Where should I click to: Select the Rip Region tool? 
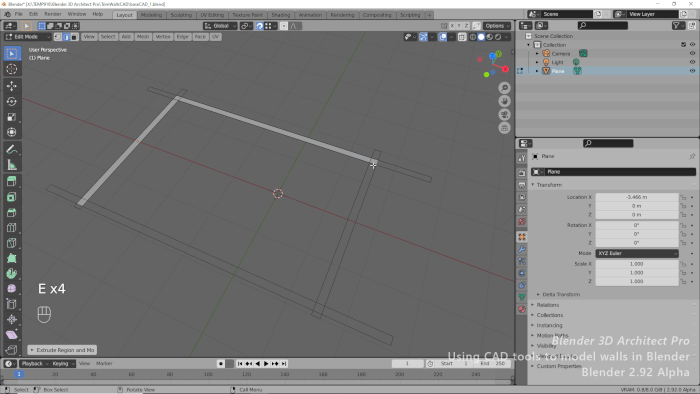(12, 349)
